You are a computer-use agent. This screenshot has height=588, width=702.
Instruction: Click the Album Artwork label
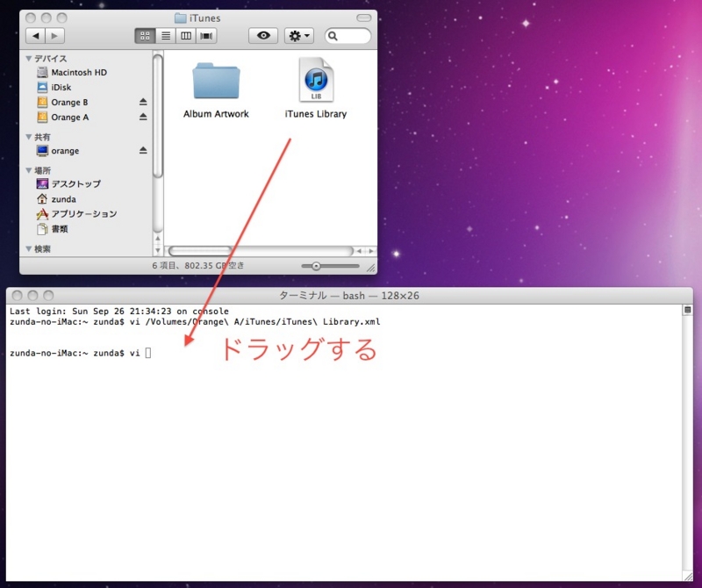coord(216,114)
